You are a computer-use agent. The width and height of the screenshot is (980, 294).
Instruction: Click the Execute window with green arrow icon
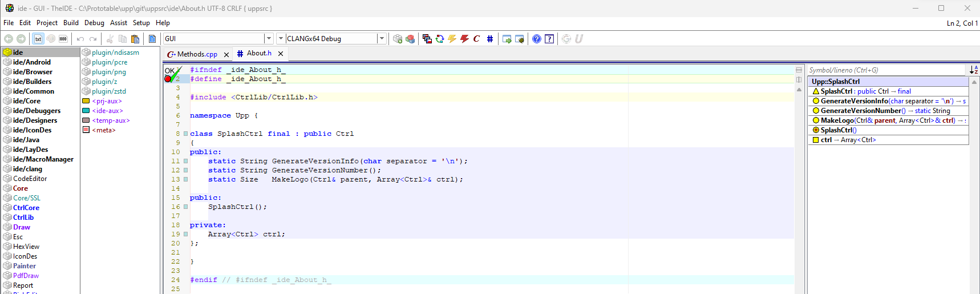point(507,39)
